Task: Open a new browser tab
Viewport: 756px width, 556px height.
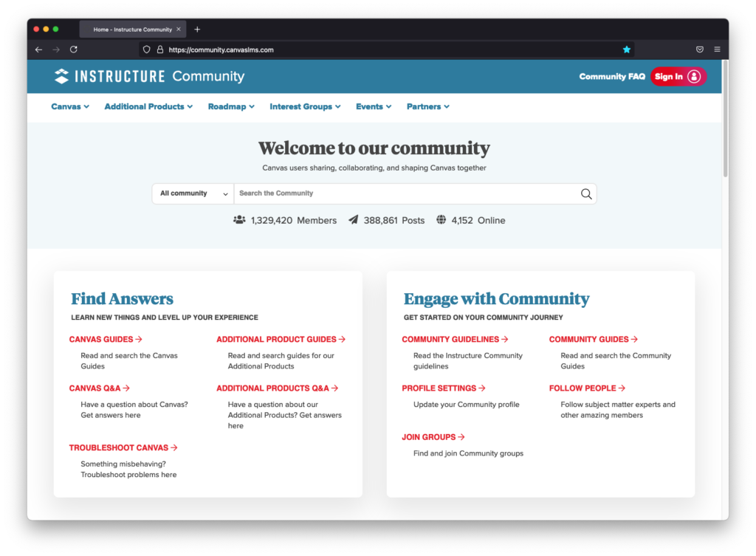Action: (x=197, y=30)
